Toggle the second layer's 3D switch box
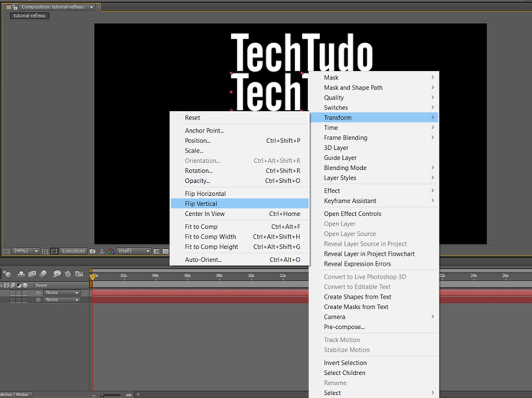This screenshot has width=532, height=398. [x=25, y=300]
